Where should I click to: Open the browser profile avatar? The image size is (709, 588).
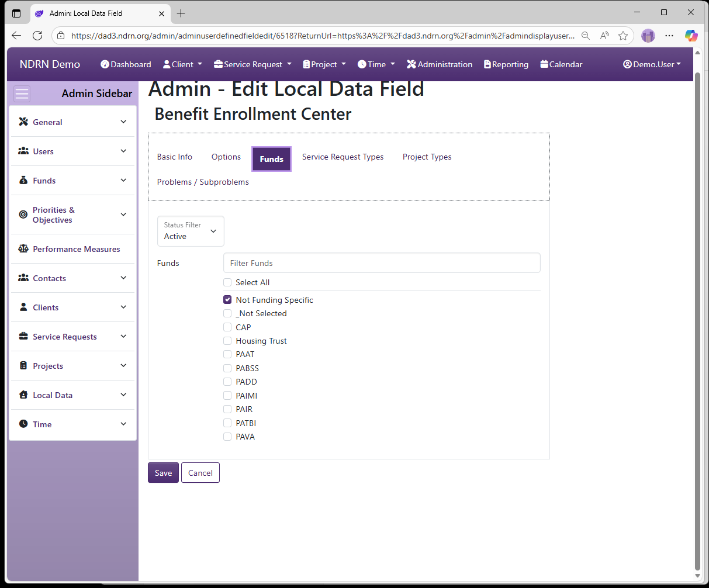click(x=648, y=36)
